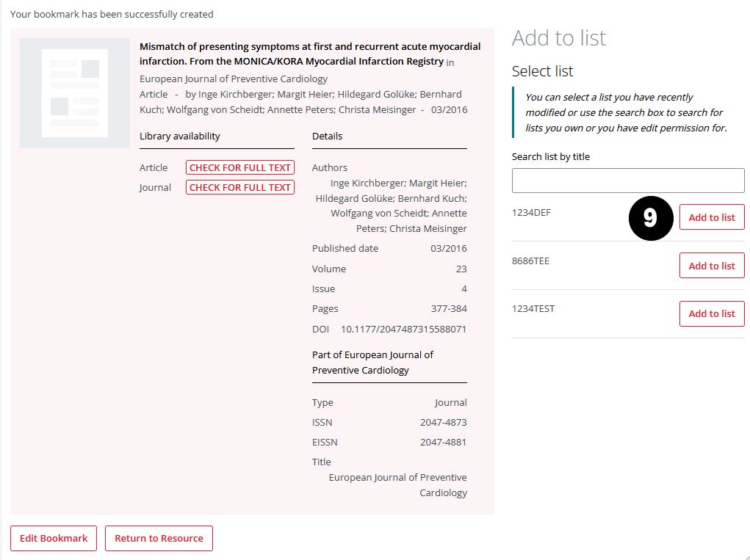Click the ISSN number 2047-4873
The width and height of the screenshot is (750, 560).
click(x=443, y=422)
